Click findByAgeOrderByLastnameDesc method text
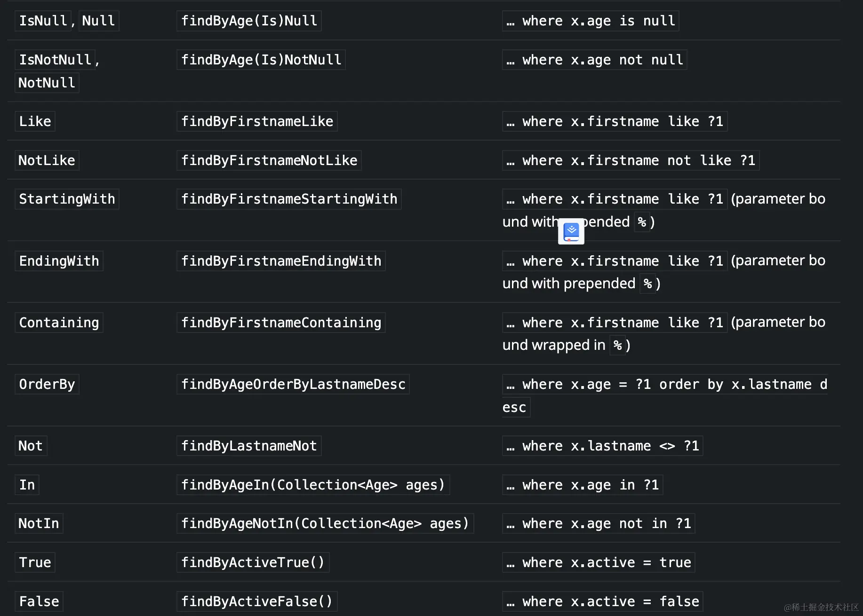 click(293, 384)
